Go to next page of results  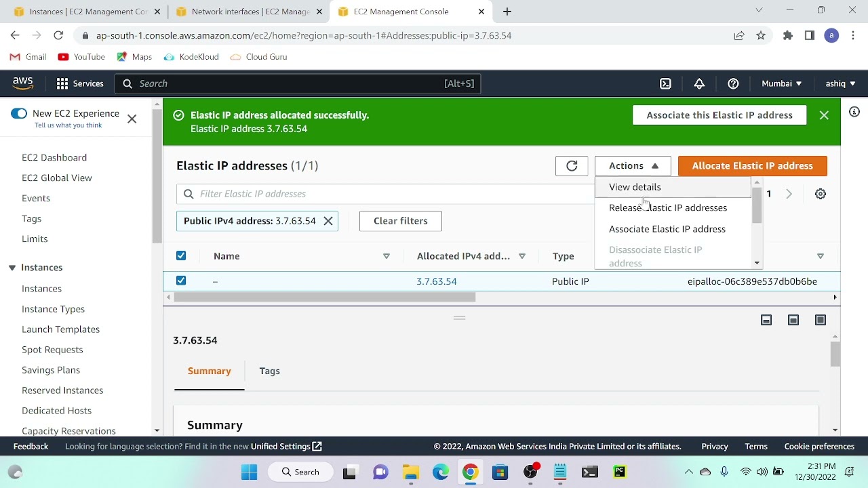(789, 194)
